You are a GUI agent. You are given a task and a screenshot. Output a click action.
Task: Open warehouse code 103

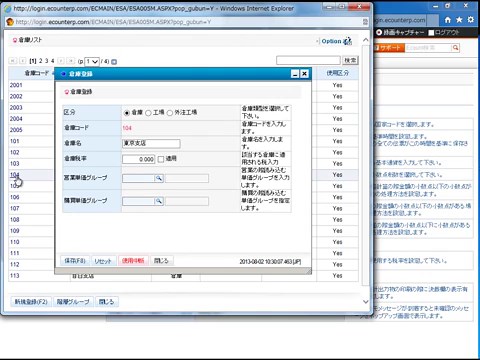(x=15, y=164)
